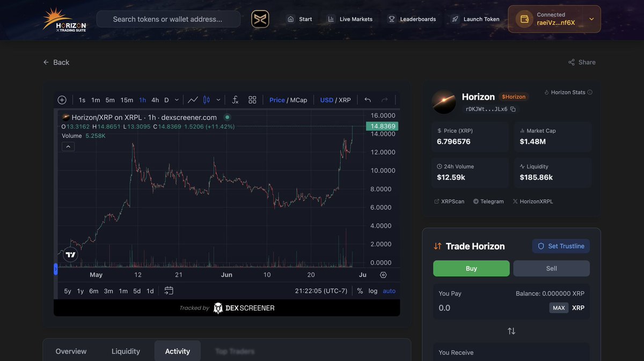The width and height of the screenshot is (644, 361).
Task: Collapse the chart legend with caret button
Action: [68, 146]
